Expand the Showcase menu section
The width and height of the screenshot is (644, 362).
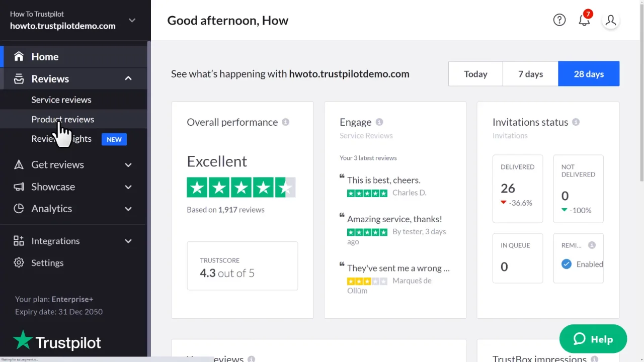pos(128,187)
